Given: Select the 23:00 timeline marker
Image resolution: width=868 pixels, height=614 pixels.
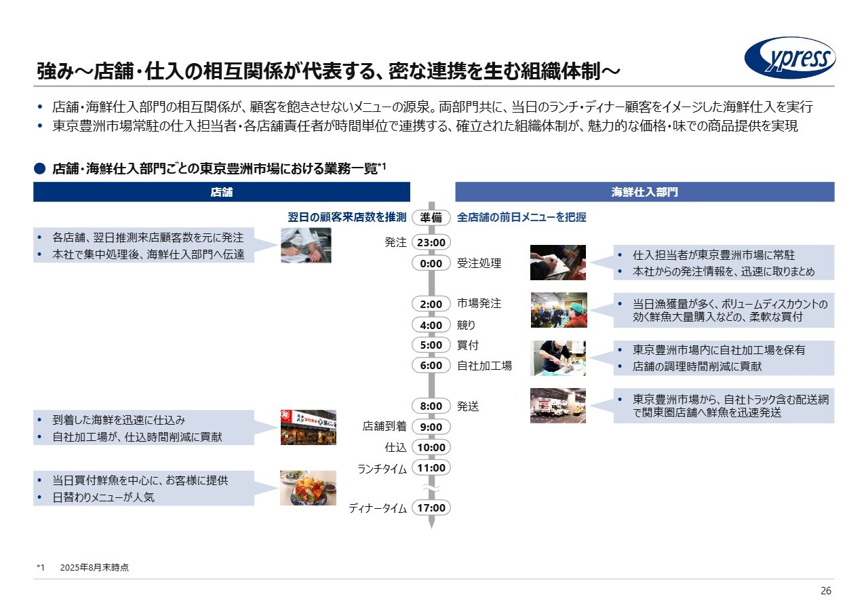Looking at the screenshot, I should 431,243.
